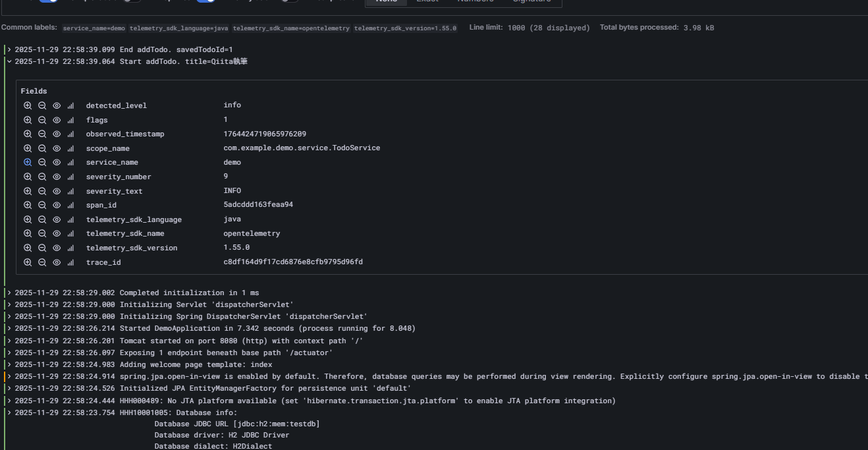
Task: Filter for telemetry_sdk_name opentelemetry value
Action: click(x=28, y=233)
